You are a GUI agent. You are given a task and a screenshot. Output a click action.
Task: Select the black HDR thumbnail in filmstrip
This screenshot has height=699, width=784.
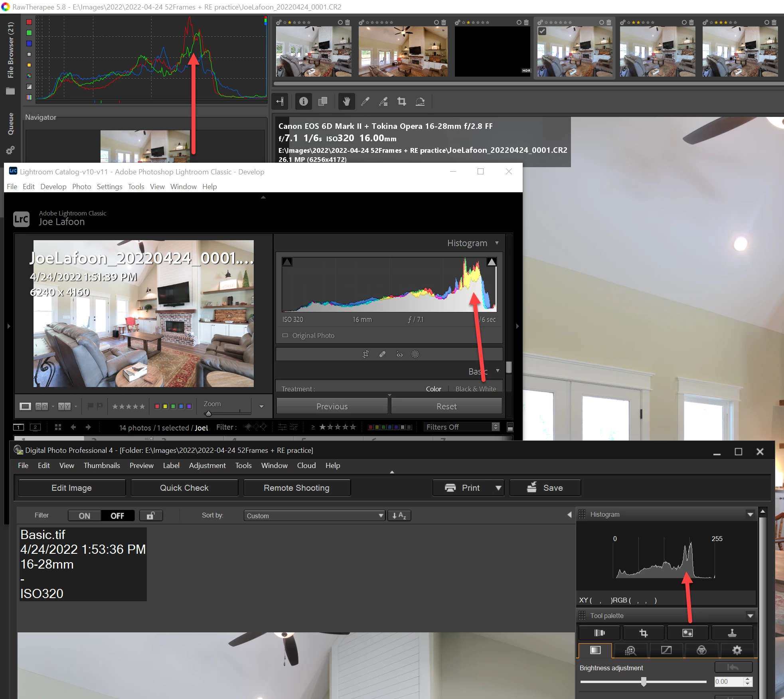pos(492,51)
